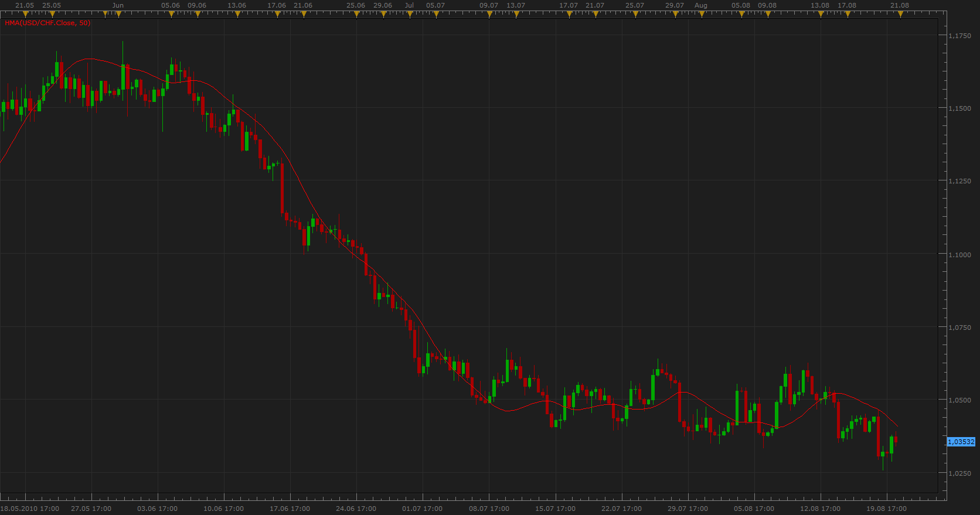This screenshot has width=980, height=515.
Task: Click the orange marker under 13.08
Action: pos(821,14)
